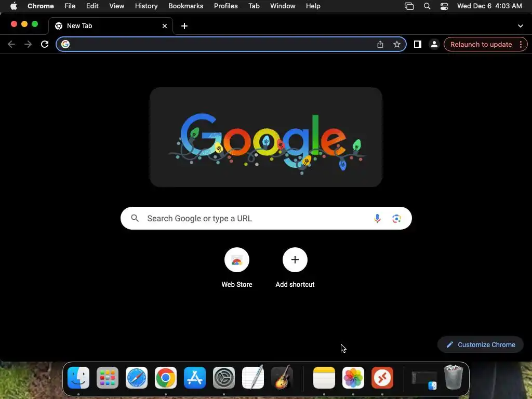This screenshot has height=399, width=532.
Task: Open the Chrome application menu
Action: pyautogui.click(x=41, y=6)
